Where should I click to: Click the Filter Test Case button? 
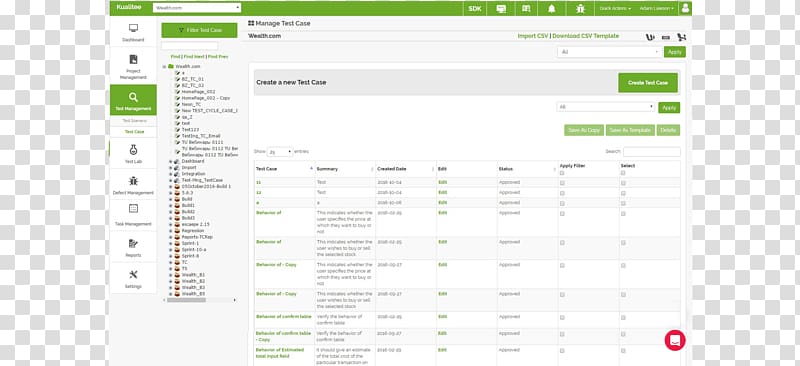(x=199, y=30)
